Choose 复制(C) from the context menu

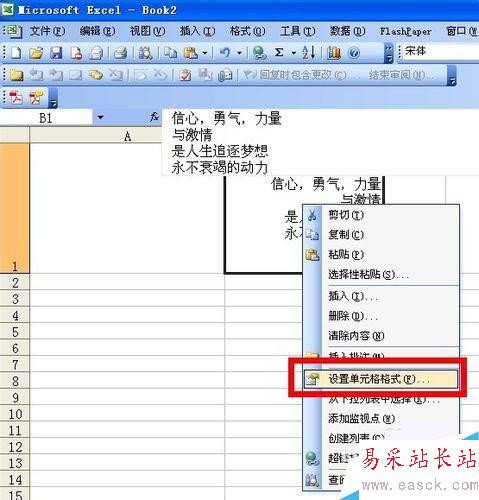pyautogui.click(x=381, y=235)
